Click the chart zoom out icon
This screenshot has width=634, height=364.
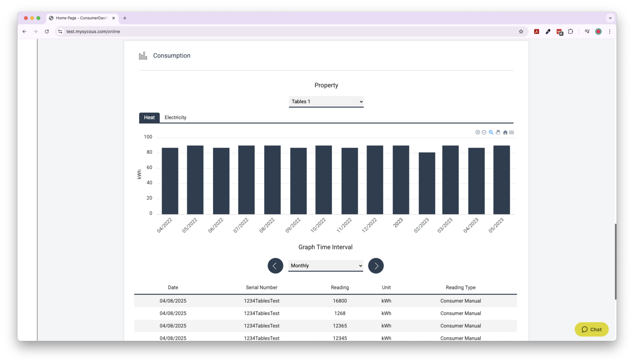point(484,132)
